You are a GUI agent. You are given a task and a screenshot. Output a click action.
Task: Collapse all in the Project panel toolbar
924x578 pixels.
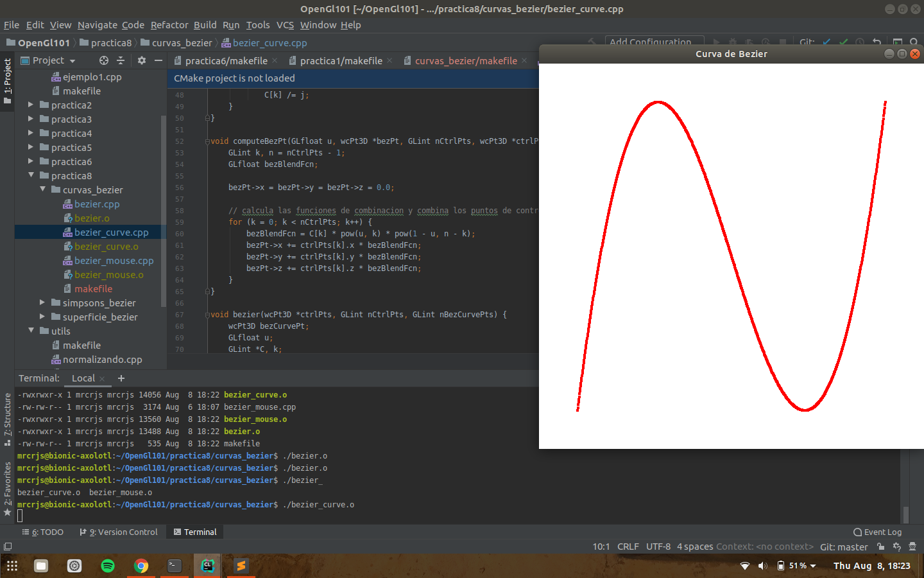pos(121,60)
